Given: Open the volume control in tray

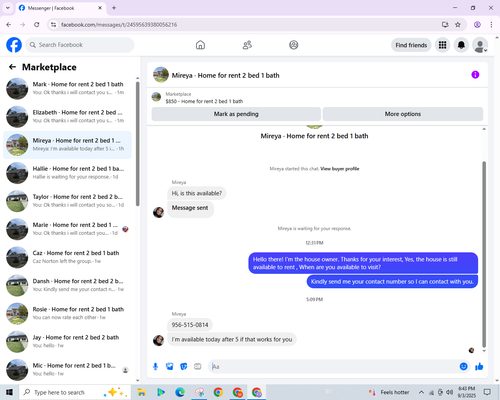Looking at the screenshot, I should point(449,392).
